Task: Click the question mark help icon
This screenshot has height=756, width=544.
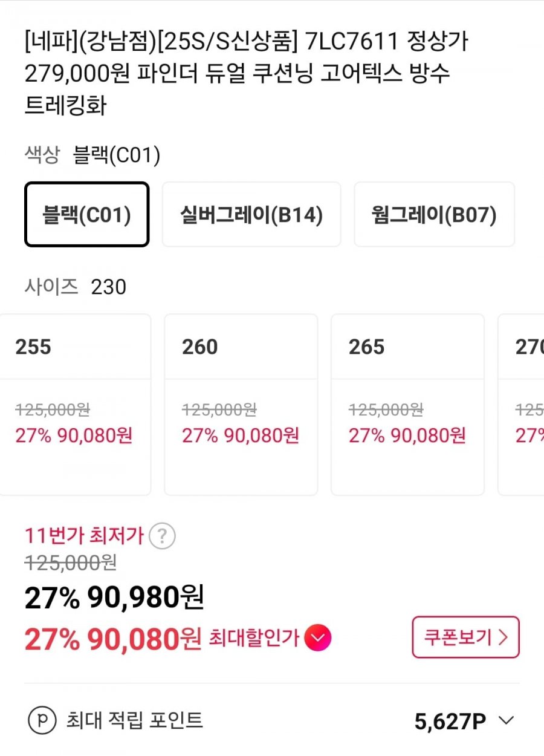Action: tap(162, 536)
